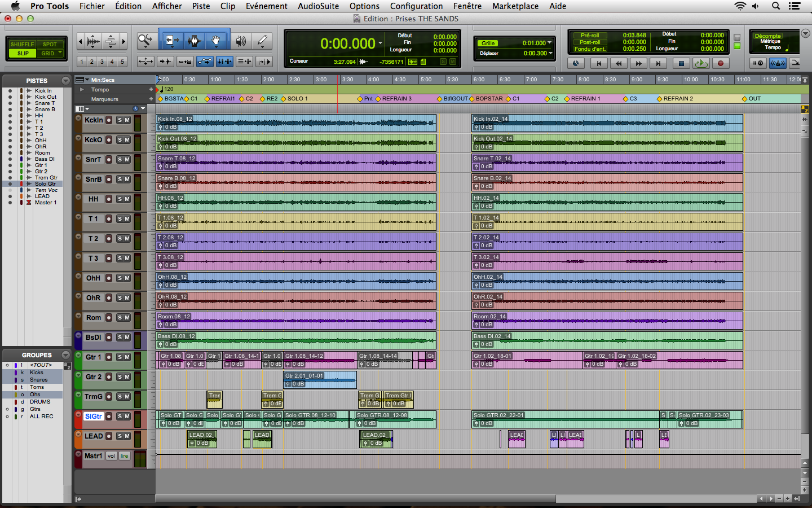Click the Bass DI.08_12 clip
The height and width of the screenshot is (508, 812).
click(296, 340)
